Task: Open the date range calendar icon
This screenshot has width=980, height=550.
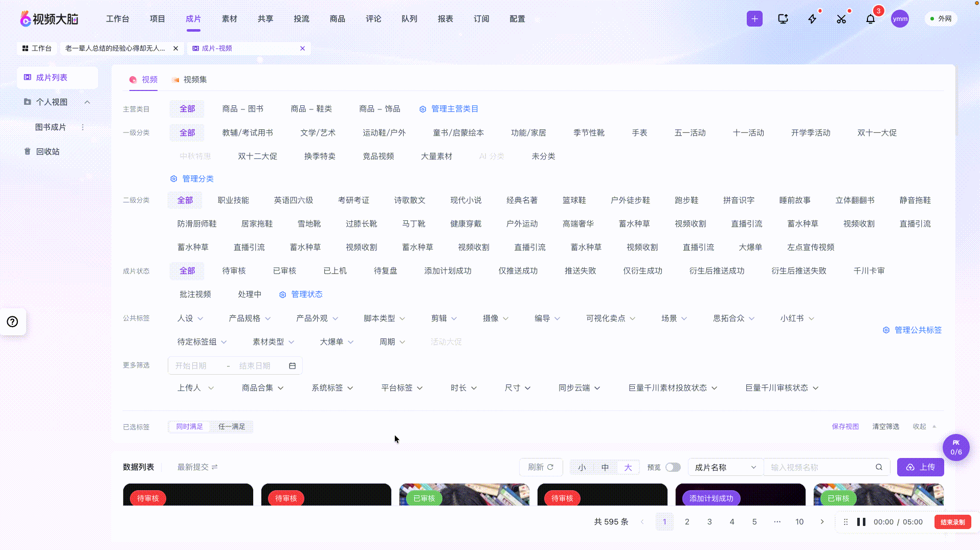Action: pyautogui.click(x=293, y=365)
